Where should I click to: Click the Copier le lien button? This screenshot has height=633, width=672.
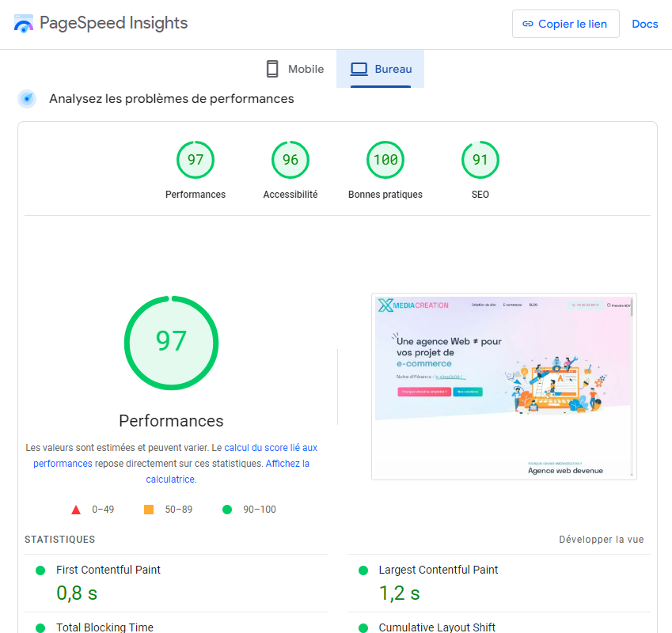(565, 24)
